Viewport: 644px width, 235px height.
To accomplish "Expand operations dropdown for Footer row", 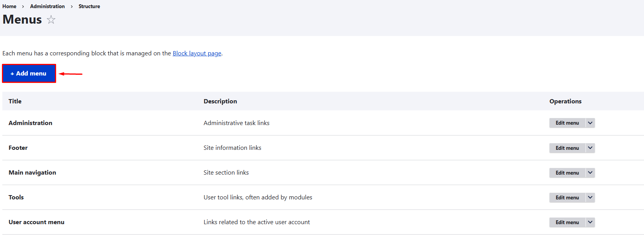I will (x=590, y=148).
